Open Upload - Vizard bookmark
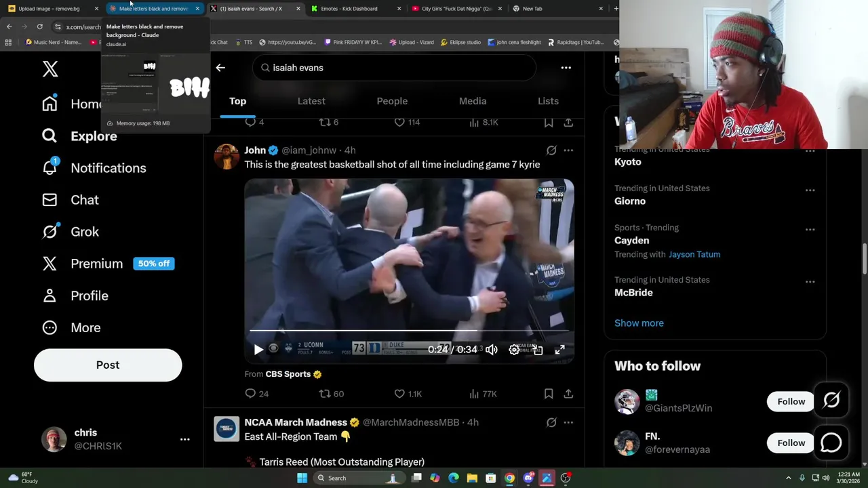The height and width of the screenshot is (488, 868). tap(412, 42)
